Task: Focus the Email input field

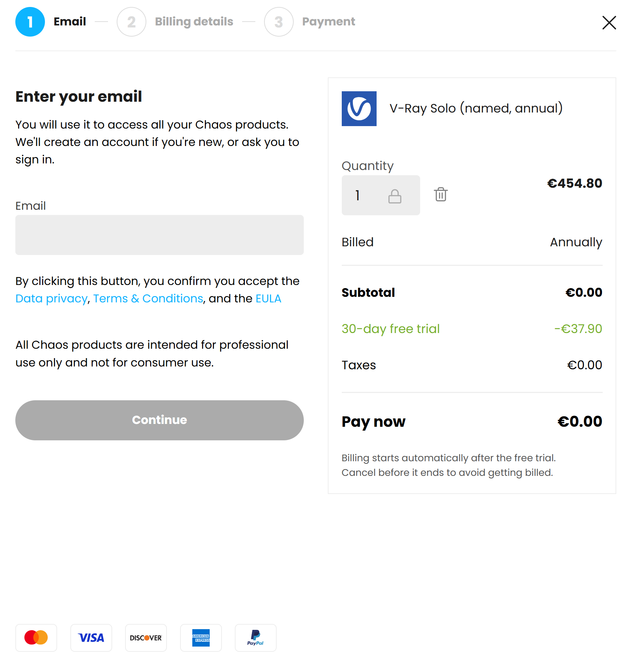Action: tap(160, 235)
